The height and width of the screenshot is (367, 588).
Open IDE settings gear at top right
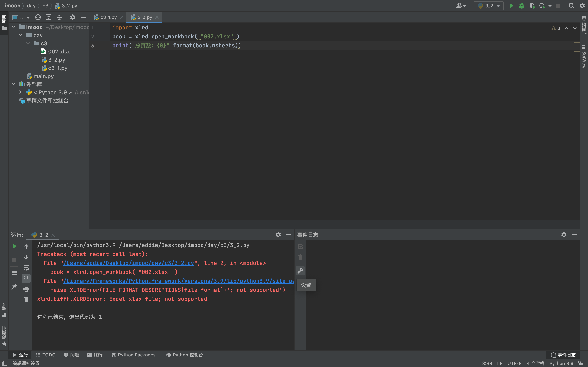pos(582,6)
